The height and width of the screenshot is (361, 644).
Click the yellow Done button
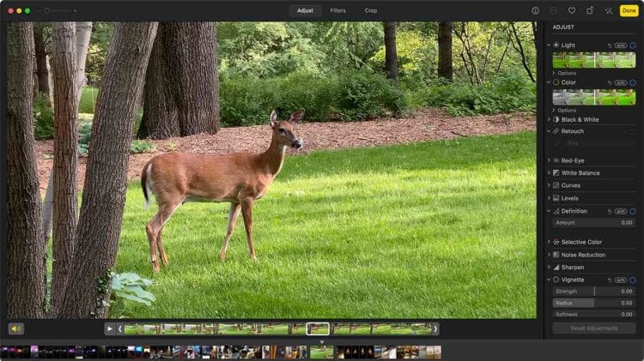pyautogui.click(x=629, y=10)
